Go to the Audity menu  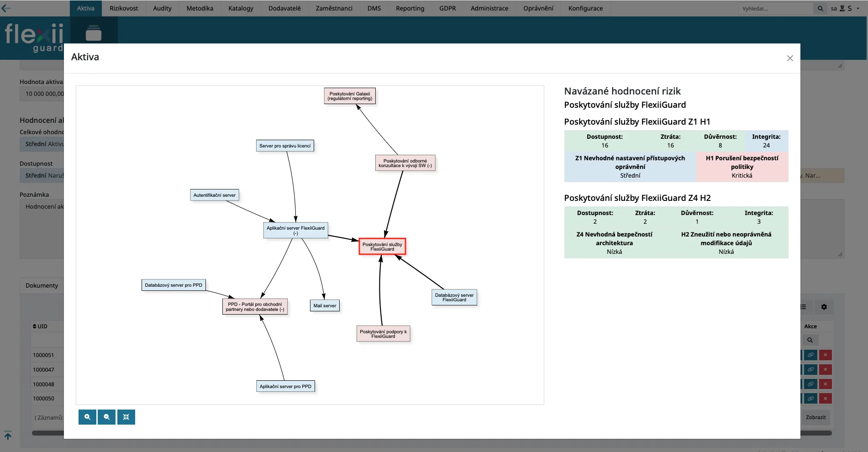(162, 8)
